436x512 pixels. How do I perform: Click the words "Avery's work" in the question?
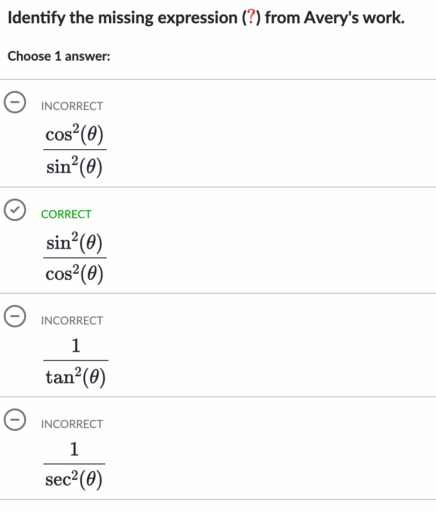pyautogui.click(x=354, y=18)
